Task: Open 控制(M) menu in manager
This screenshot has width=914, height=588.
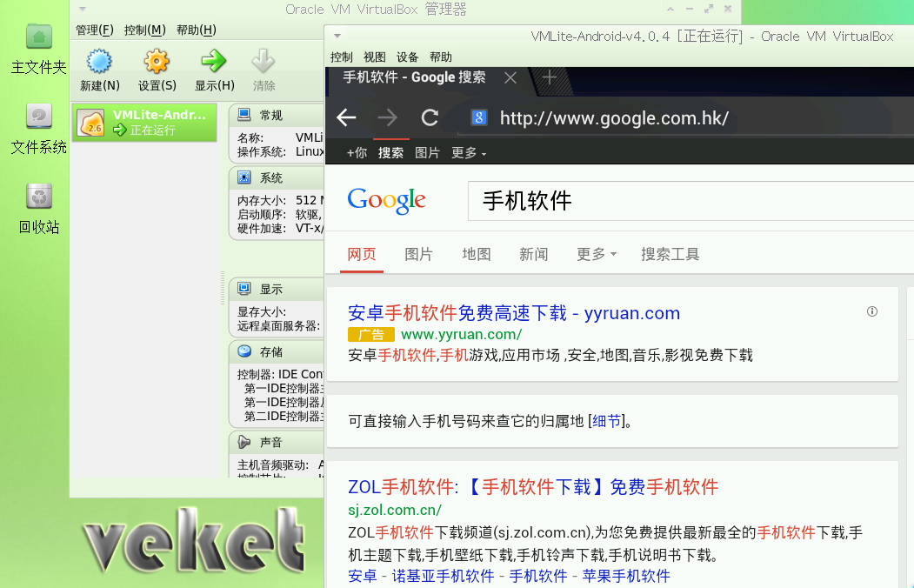Action: point(144,30)
